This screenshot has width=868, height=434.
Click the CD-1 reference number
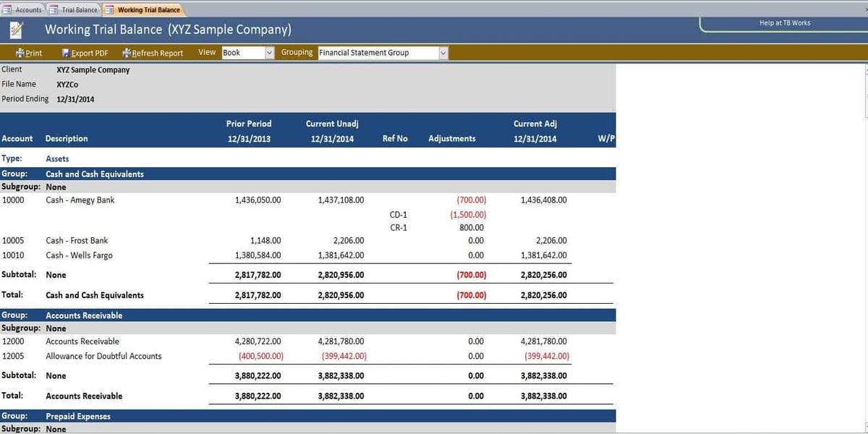pyautogui.click(x=398, y=215)
